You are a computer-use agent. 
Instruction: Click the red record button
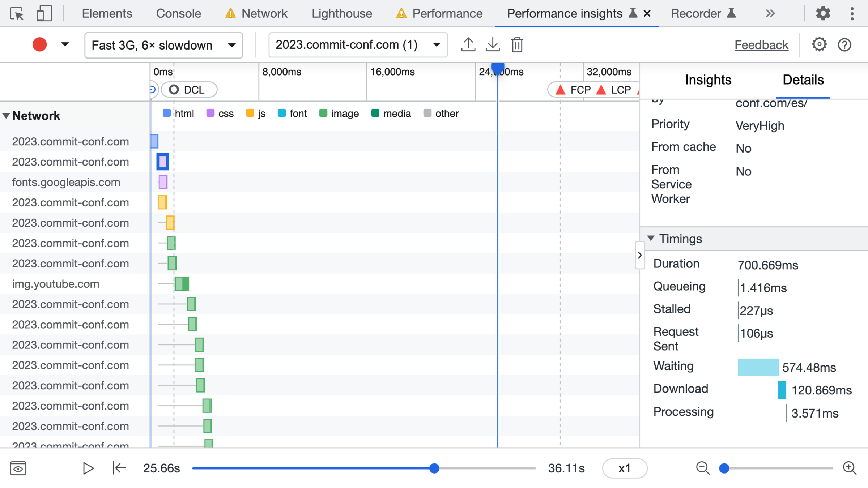coord(39,45)
